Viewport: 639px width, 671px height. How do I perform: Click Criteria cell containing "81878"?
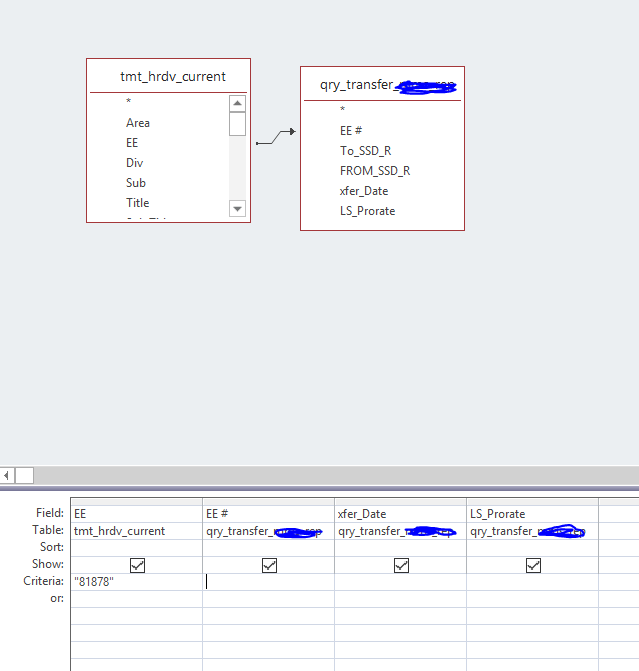[137, 582]
